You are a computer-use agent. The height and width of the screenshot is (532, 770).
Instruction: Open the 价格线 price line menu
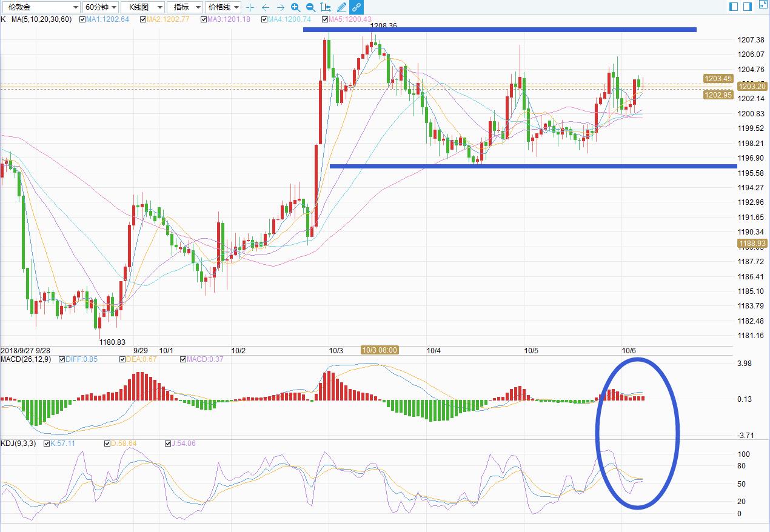(x=223, y=7)
